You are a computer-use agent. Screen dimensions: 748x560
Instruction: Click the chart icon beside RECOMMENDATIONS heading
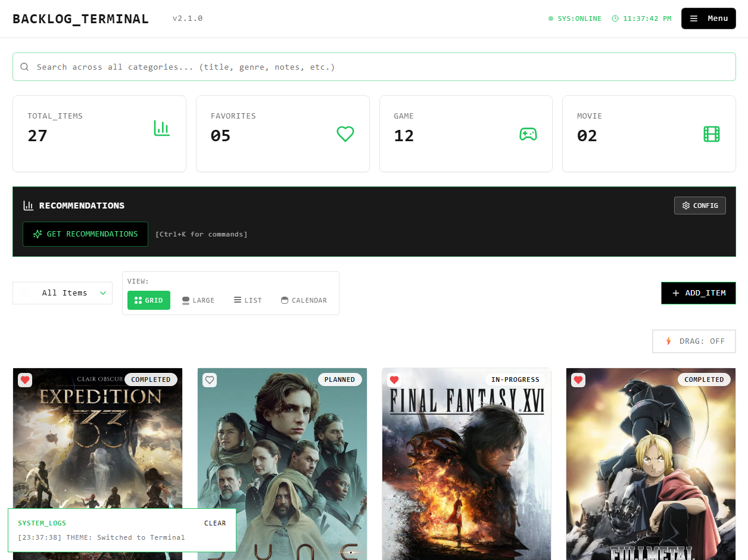28,206
